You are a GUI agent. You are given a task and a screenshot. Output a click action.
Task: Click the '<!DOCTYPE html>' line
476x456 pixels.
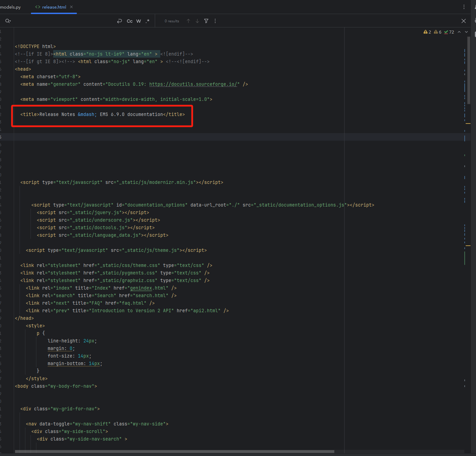(35, 46)
